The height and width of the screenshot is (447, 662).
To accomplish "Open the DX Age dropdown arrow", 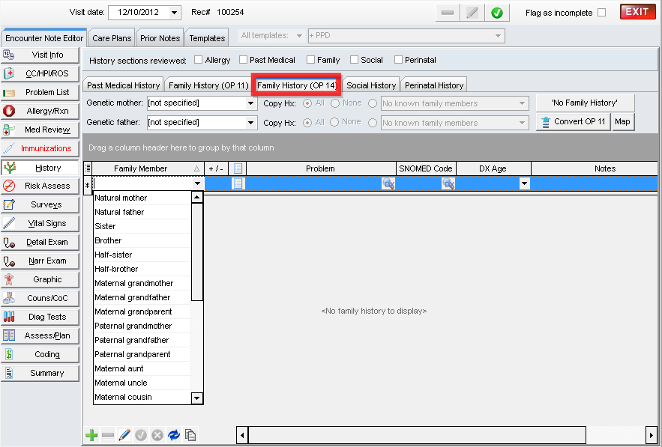I will click(x=524, y=184).
